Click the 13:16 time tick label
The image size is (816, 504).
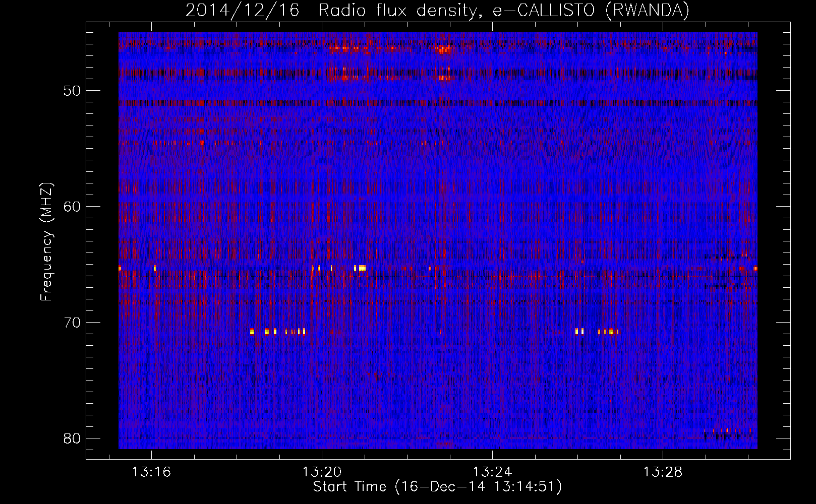point(151,472)
